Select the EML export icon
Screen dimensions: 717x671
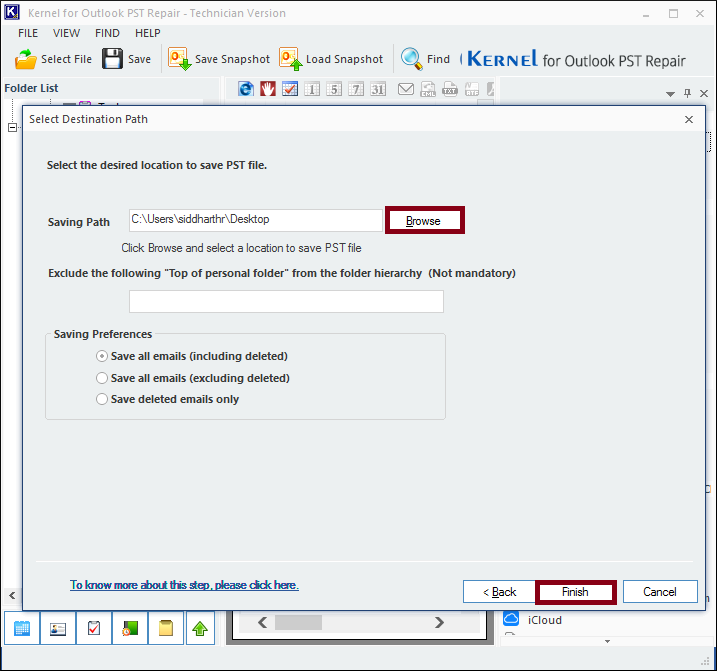click(x=428, y=89)
